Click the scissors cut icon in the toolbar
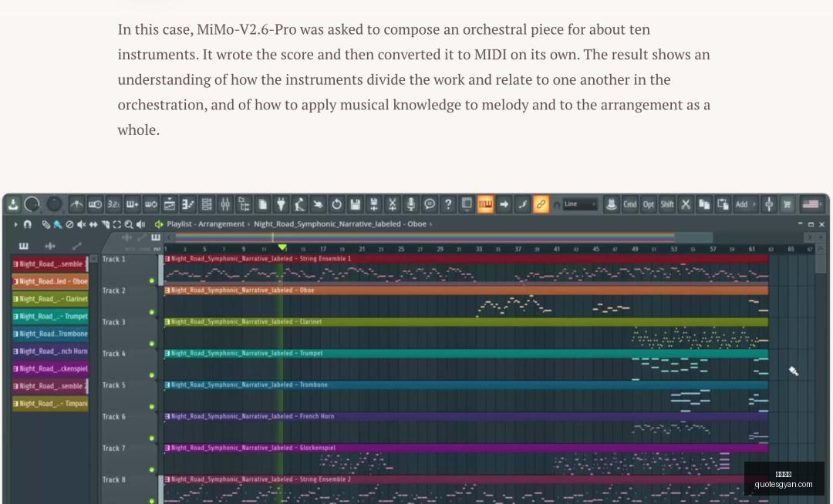The image size is (833, 504). (x=686, y=204)
